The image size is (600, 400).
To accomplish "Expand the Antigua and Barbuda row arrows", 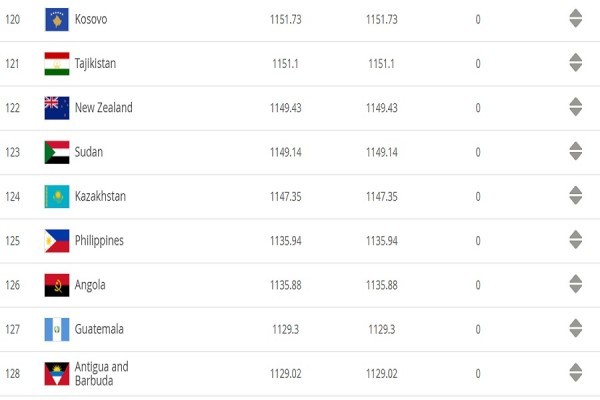I will 576,372.
